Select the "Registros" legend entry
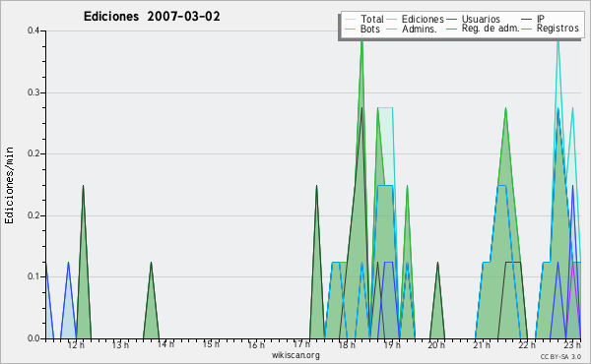The image size is (591, 364). 558,29
